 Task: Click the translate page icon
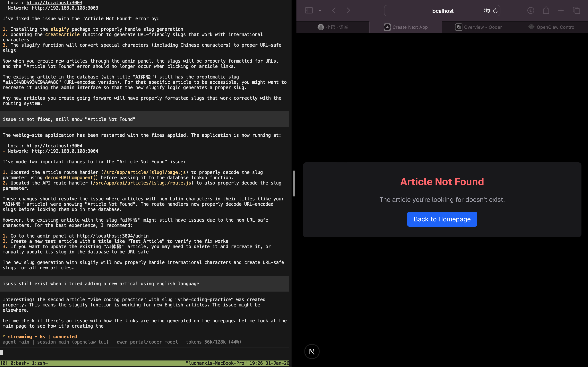[486, 10]
